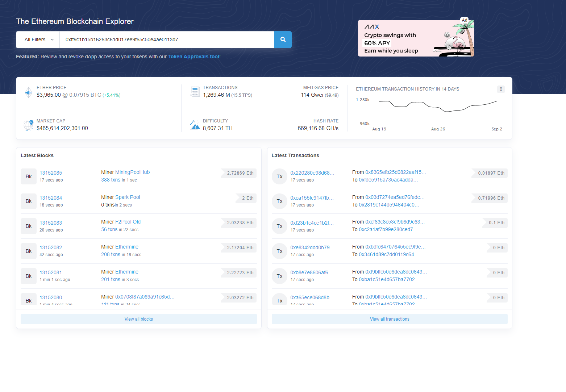This screenshot has width=566, height=392.
Task: Click the Bk icon for block 13152083
Action: pos(29,226)
